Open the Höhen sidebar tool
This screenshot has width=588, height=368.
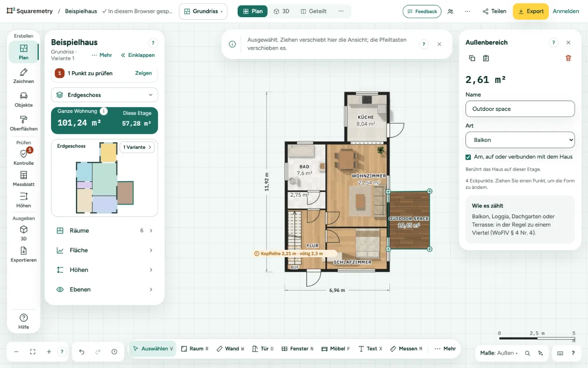(x=24, y=200)
